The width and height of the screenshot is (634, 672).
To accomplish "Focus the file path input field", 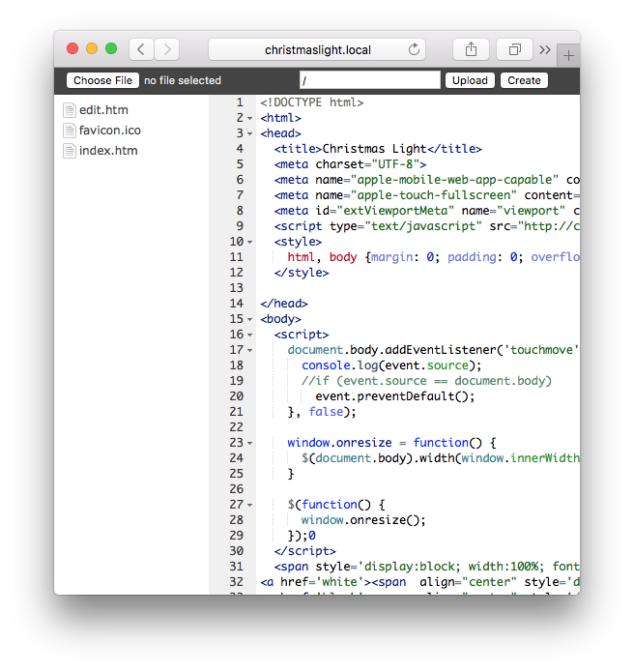I will point(369,80).
